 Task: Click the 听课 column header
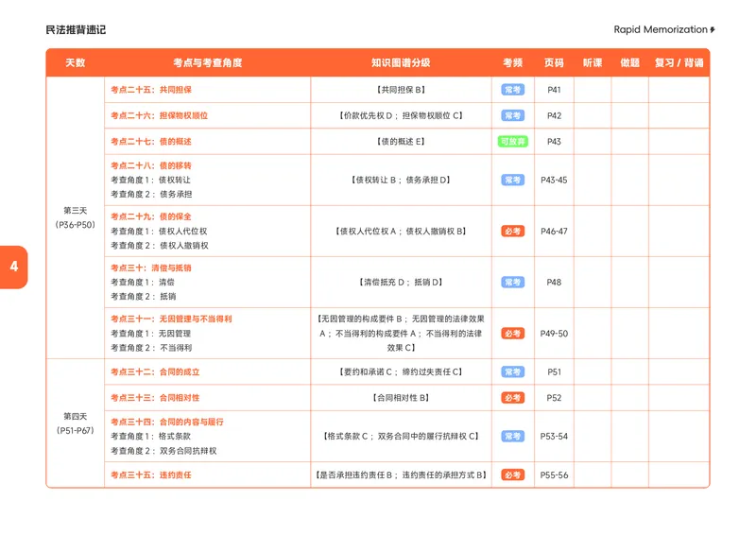[593, 62]
